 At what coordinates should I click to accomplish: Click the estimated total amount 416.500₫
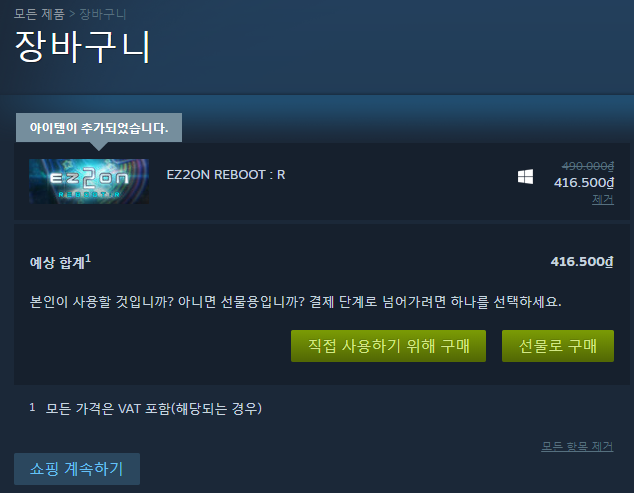[x=582, y=262]
